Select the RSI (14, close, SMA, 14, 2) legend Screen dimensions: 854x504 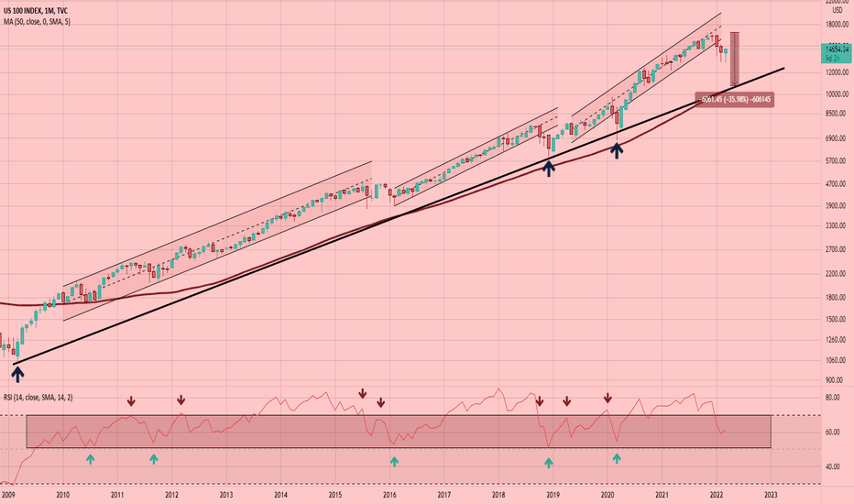point(38,397)
